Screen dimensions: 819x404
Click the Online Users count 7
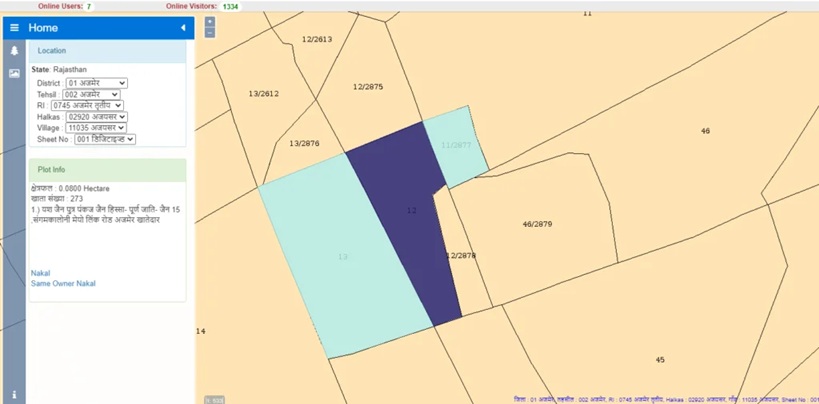[x=89, y=7]
